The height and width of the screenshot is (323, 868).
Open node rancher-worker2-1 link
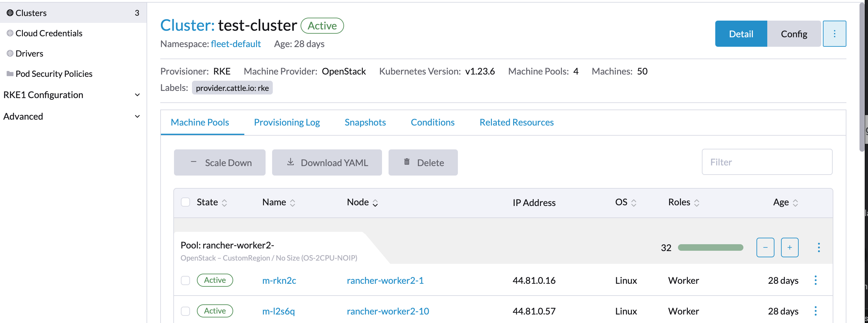coord(385,280)
